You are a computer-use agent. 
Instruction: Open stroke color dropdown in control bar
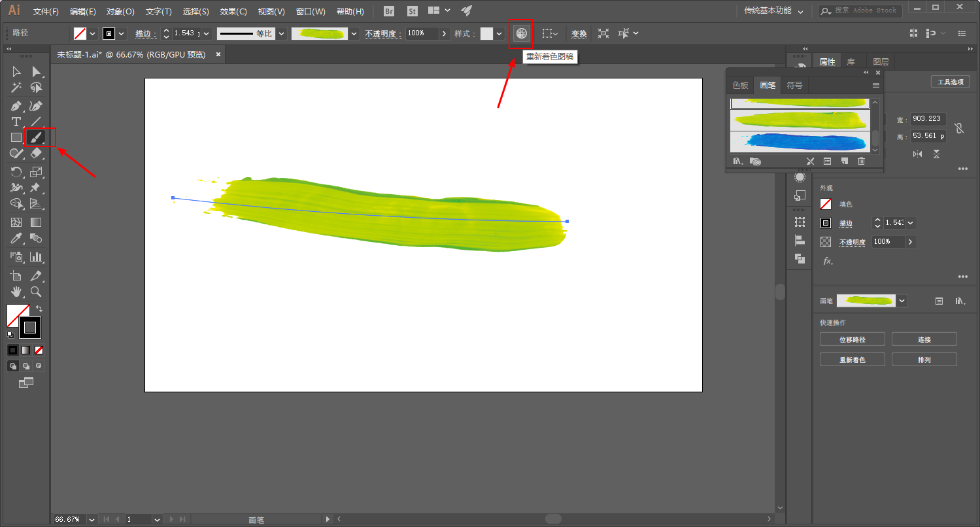tap(122, 33)
